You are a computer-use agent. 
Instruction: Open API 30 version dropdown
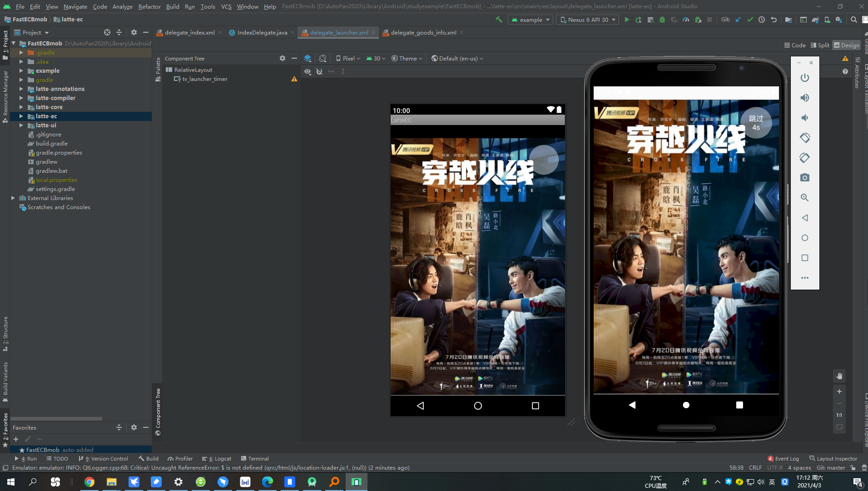pos(376,58)
